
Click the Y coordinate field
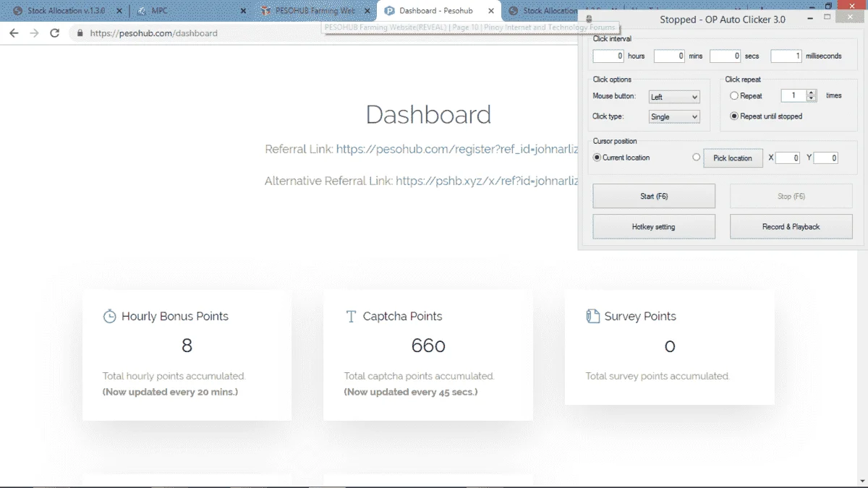826,158
